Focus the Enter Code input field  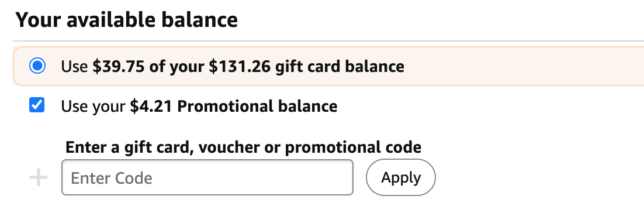(x=207, y=177)
